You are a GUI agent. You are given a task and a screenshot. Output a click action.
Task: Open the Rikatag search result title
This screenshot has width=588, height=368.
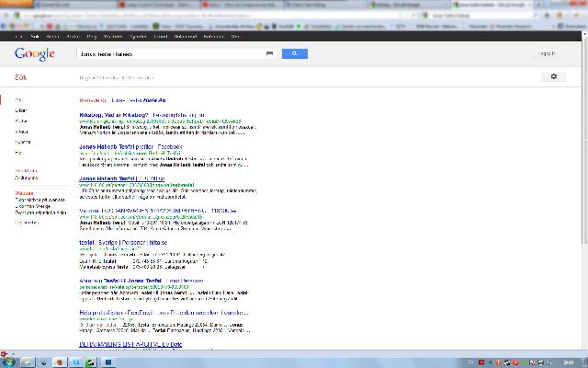pyautogui.click(x=141, y=115)
